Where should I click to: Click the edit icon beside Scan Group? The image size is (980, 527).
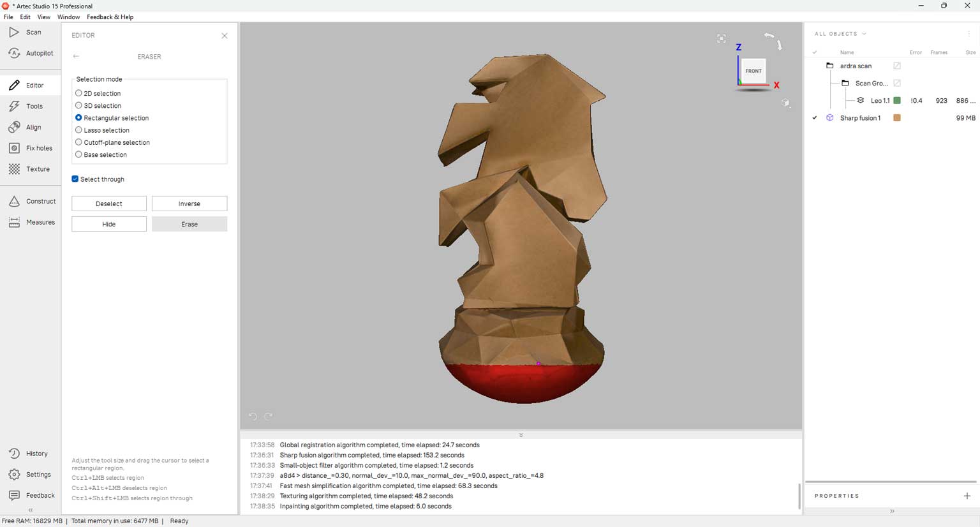pyautogui.click(x=896, y=83)
